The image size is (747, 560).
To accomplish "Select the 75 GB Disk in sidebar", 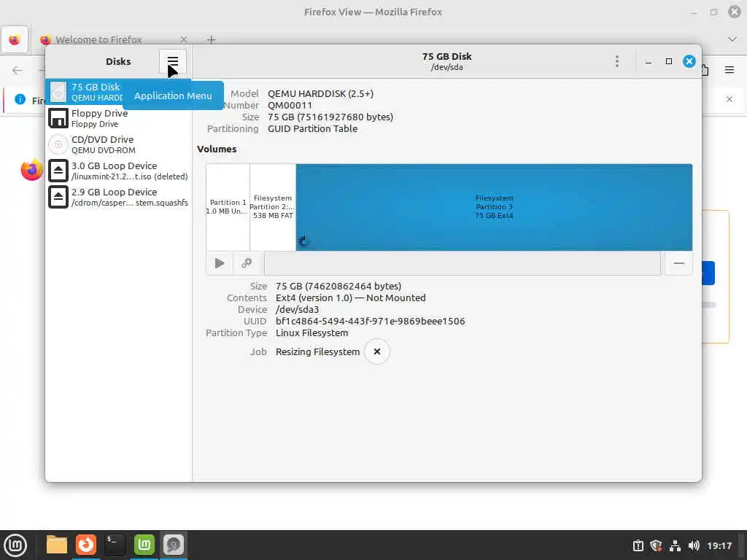I will 118,92.
